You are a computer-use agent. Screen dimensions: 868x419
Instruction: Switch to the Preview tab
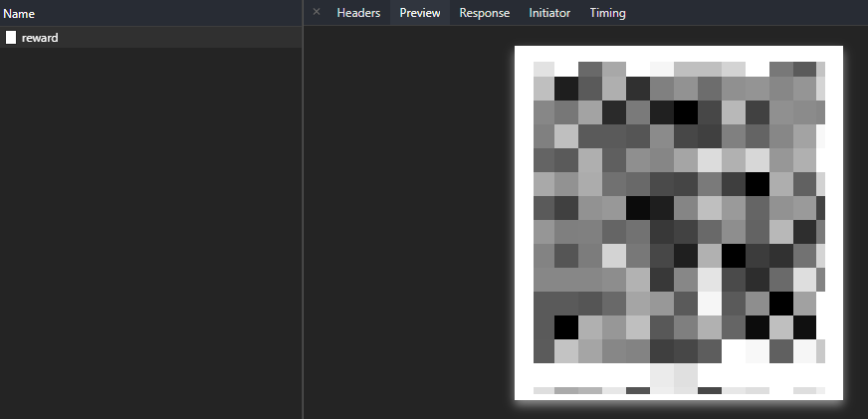coord(420,13)
